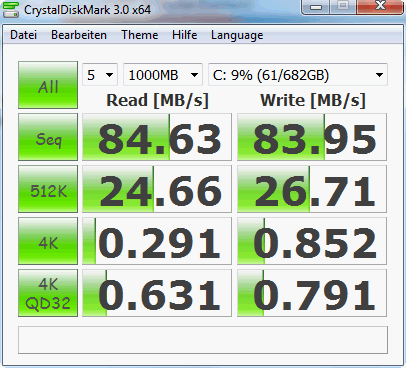The width and height of the screenshot is (406, 368).
Task: Open the drive selector showing C: 9%
Action: click(x=298, y=75)
